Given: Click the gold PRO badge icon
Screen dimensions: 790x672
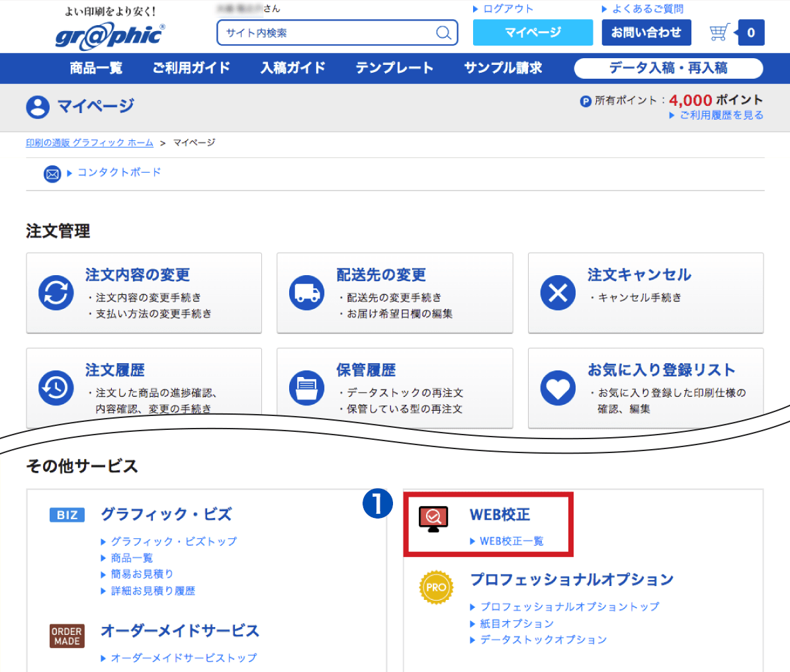Looking at the screenshot, I should coord(436,587).
